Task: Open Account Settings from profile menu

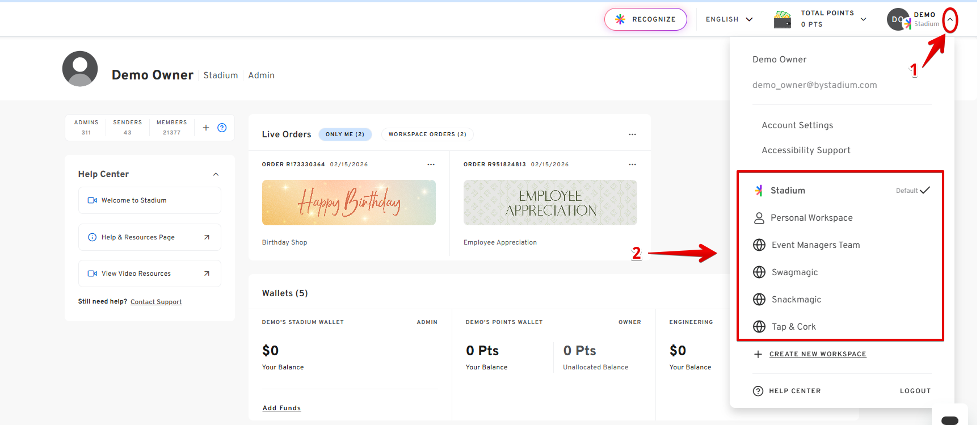Action: [x=797, y=125]
